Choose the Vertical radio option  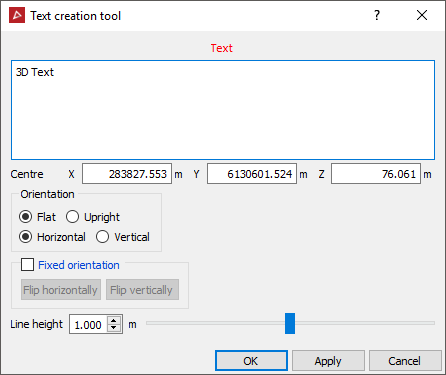pyautogui.click(x=102, y=237)
